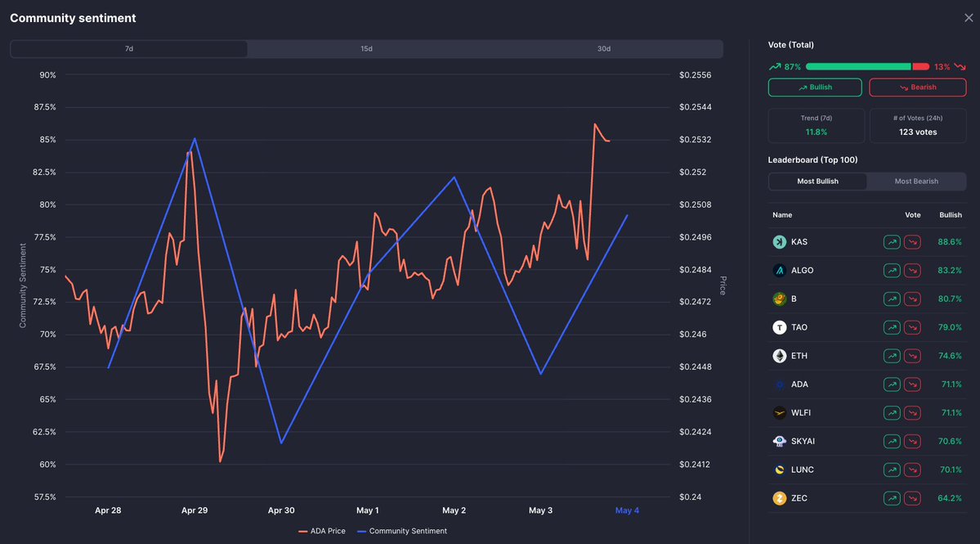Open the ETH coin name
The image size is (980, 544).
click(799, 356)
